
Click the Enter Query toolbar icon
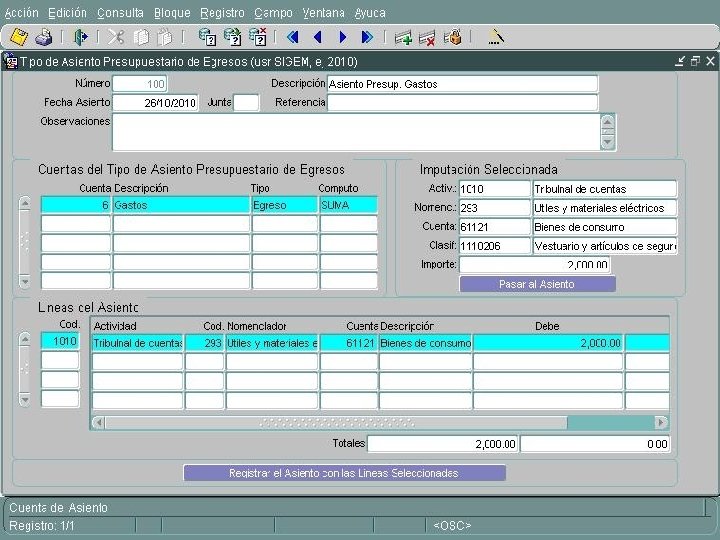tap(207, 37)
